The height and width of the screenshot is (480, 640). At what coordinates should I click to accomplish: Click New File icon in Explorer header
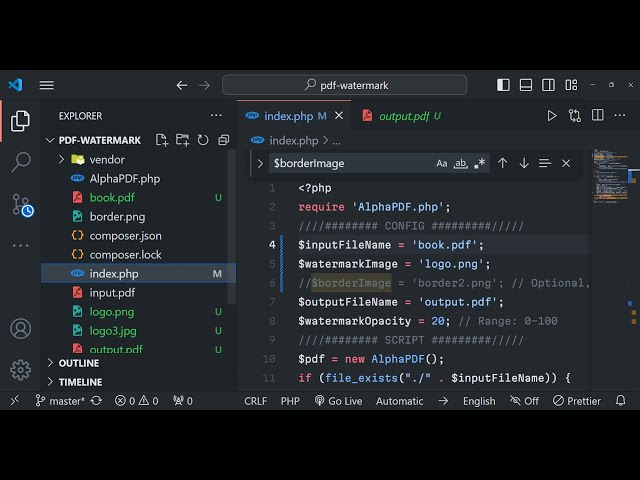(x=162, y=140)
